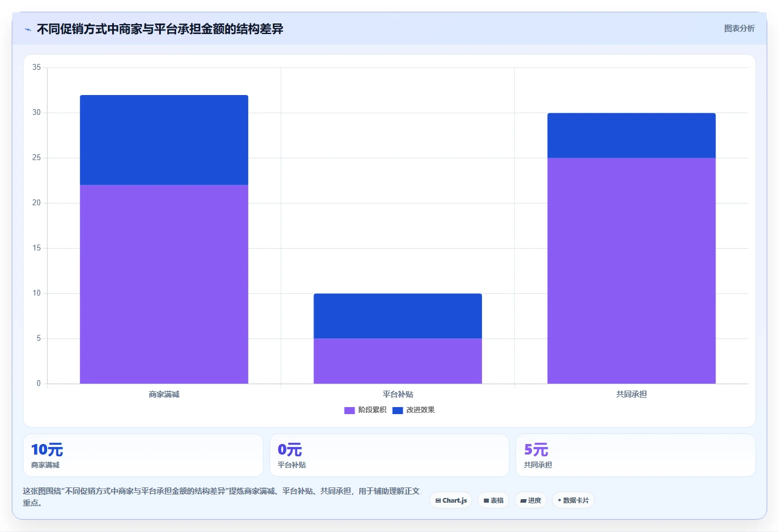Click the purple 平台补贴 bar segment

(x=397, y=361)
